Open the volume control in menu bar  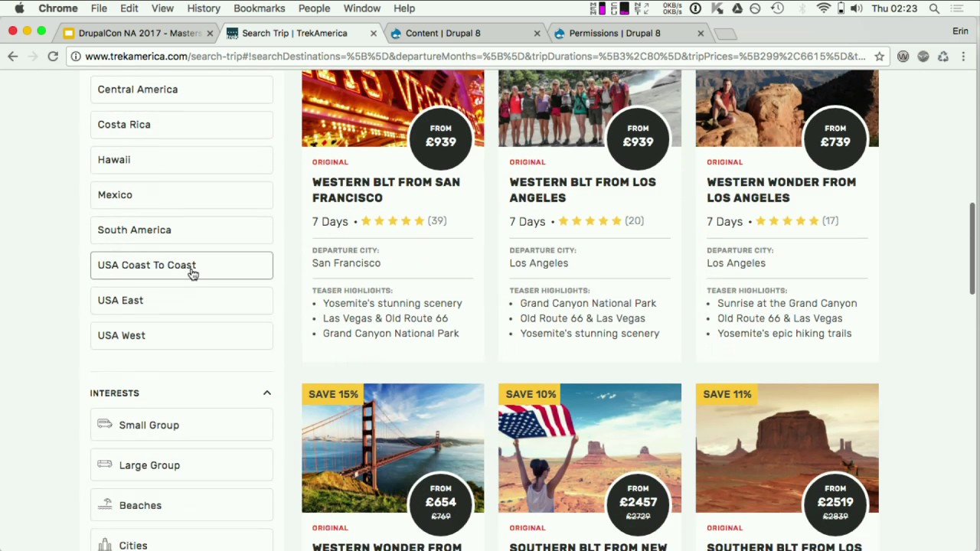857,8
